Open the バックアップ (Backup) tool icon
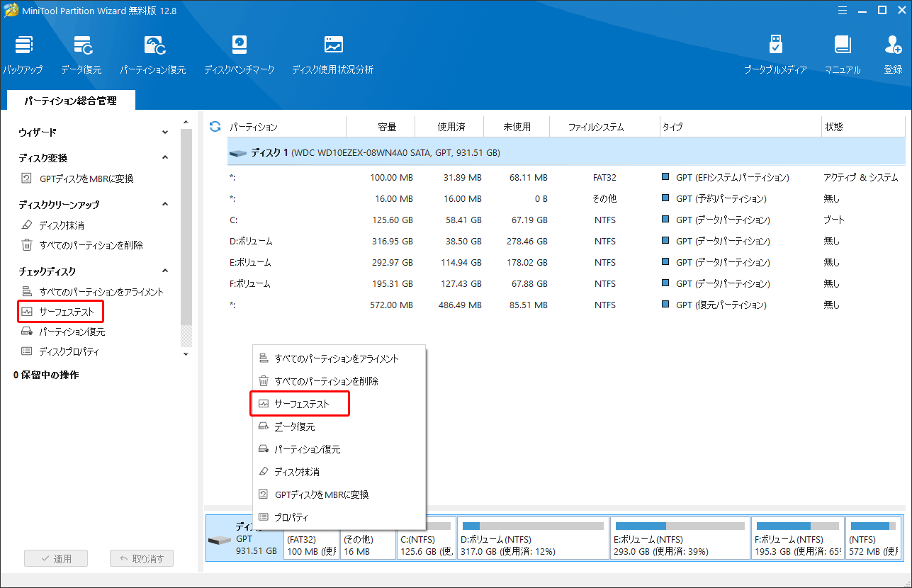The image size is (912, 588). pyautogui.click(x=23, y=55)
